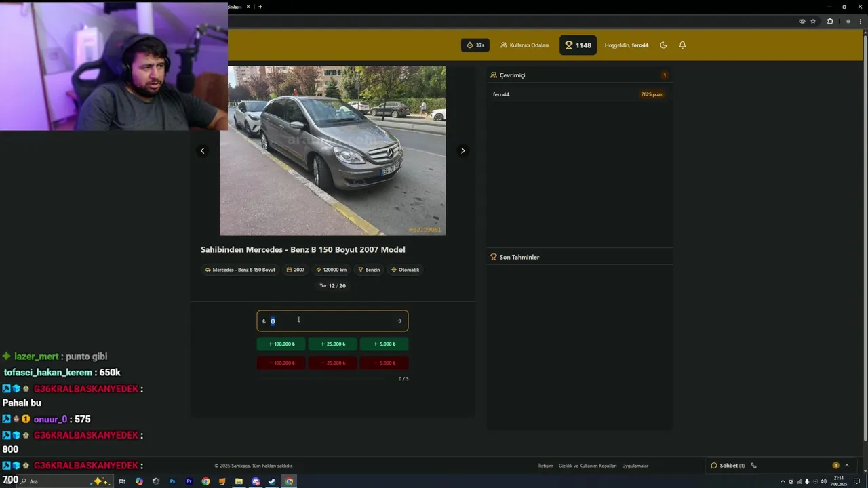Click the Windows taskbar search box
868x488 pixels.
point(66,481)
